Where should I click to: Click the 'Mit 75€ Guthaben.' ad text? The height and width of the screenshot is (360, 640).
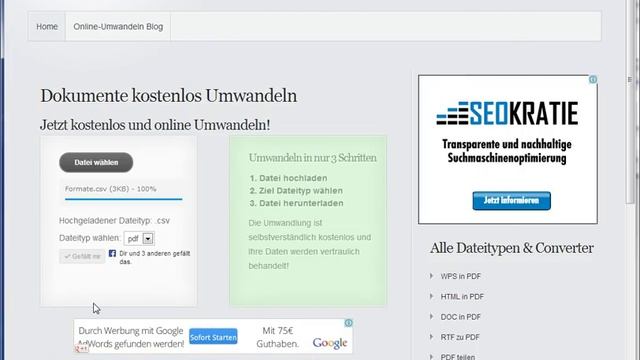click(x=278, y=337)
